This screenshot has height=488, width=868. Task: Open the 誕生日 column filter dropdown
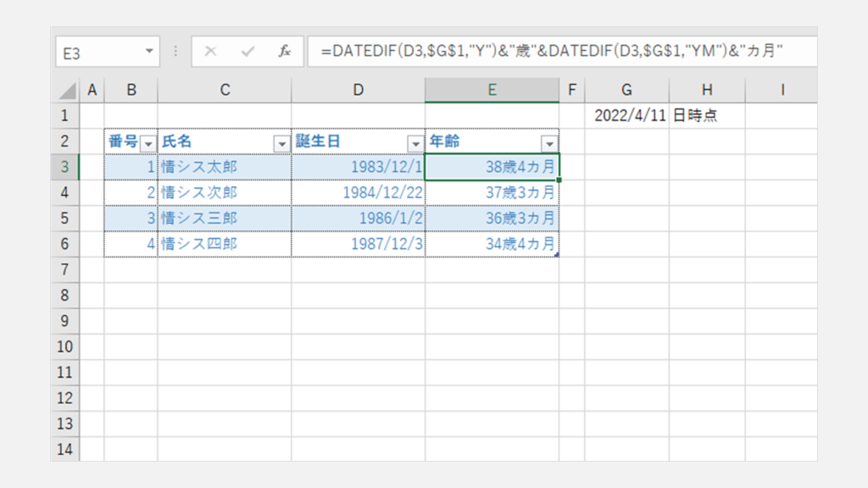(415, 144)
